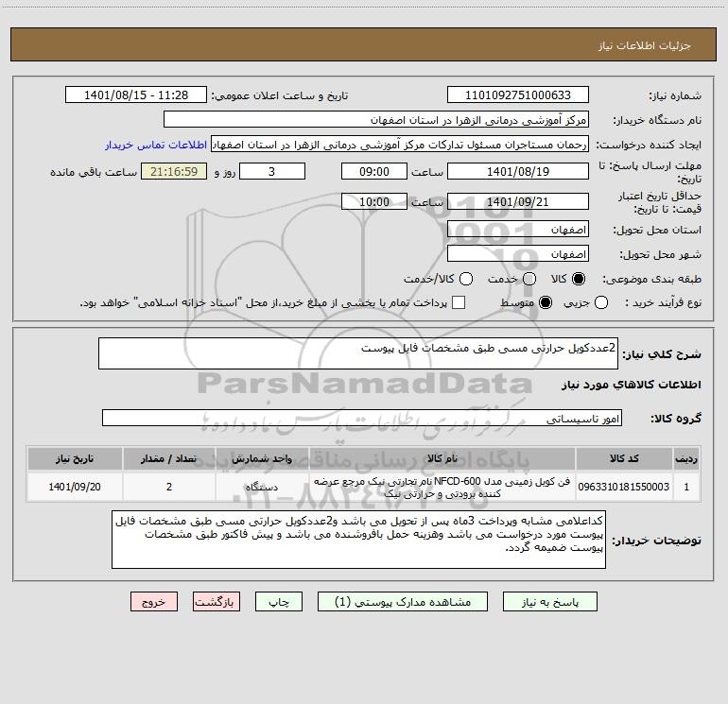728x704 pixels.
Task: Click the NFCD-600 fan coil product name cell
Action: (x=442, y=487)
